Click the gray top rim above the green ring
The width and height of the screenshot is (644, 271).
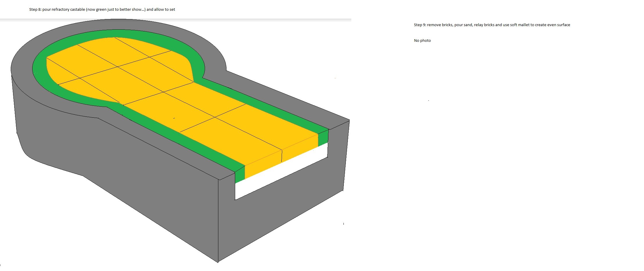tap(116, 24)
